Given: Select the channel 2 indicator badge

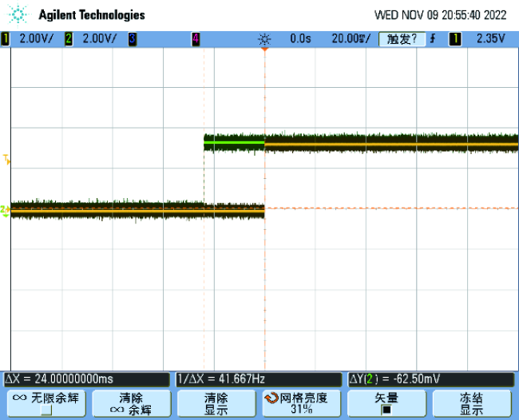Looking at the screenshot, I should tap(69, 38).
